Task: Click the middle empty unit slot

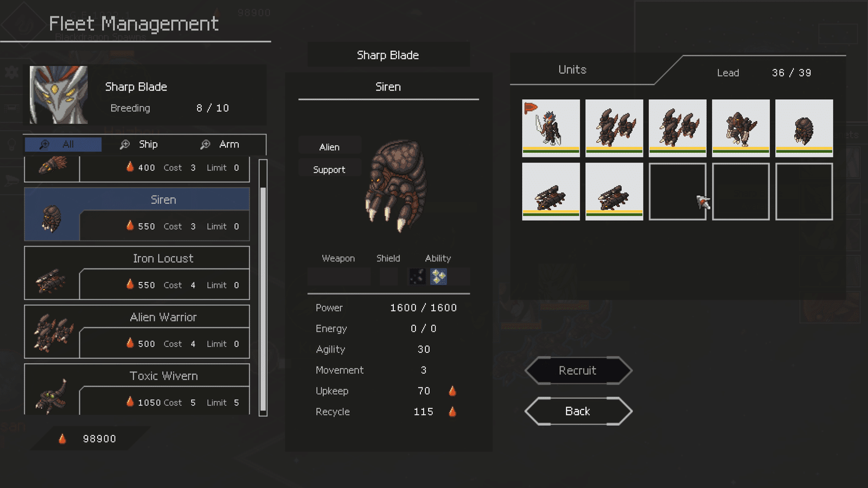Action: pos(741,191)
